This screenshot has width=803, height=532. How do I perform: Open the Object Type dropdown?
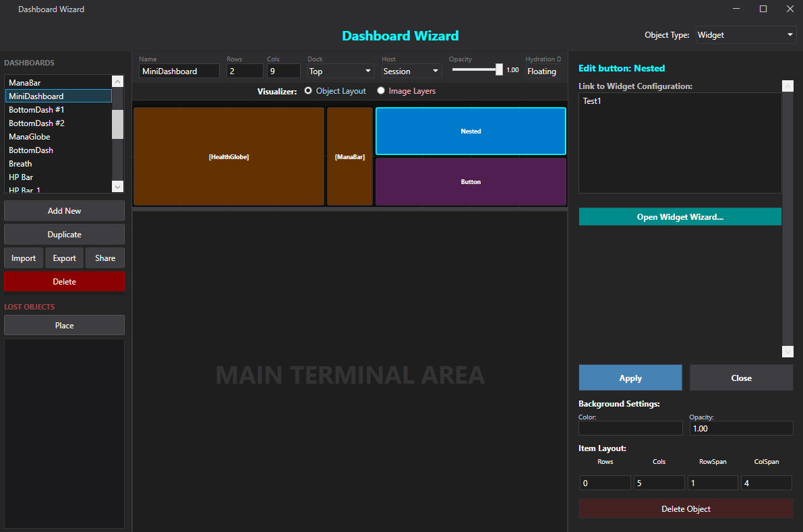point(746,35)
